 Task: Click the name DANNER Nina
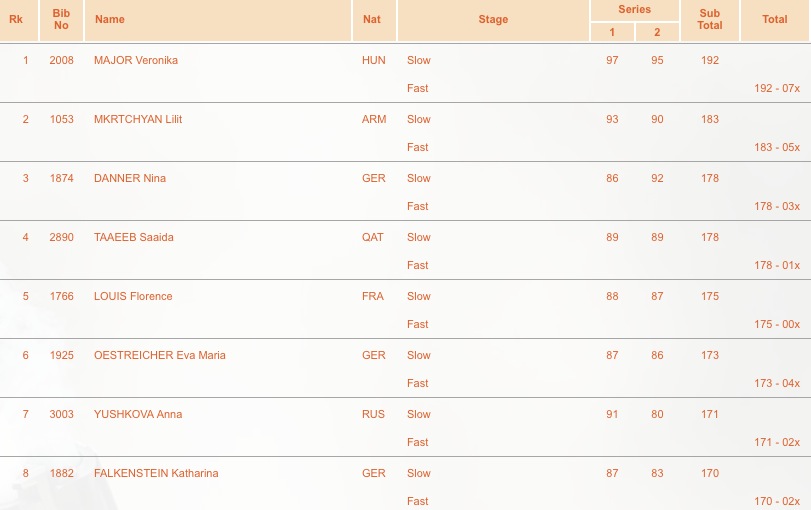click(130, 178)
